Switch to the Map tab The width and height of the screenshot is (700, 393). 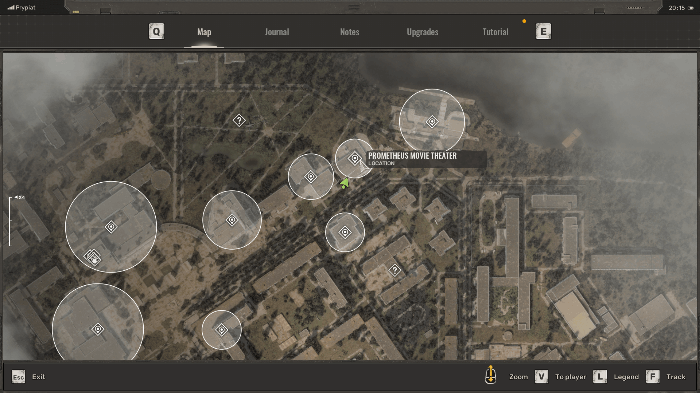(x=204, y=32)
